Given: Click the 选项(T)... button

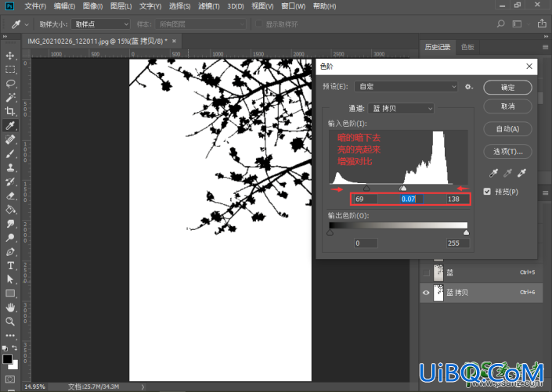Looking at the screenshot, I should coord(507,152).
